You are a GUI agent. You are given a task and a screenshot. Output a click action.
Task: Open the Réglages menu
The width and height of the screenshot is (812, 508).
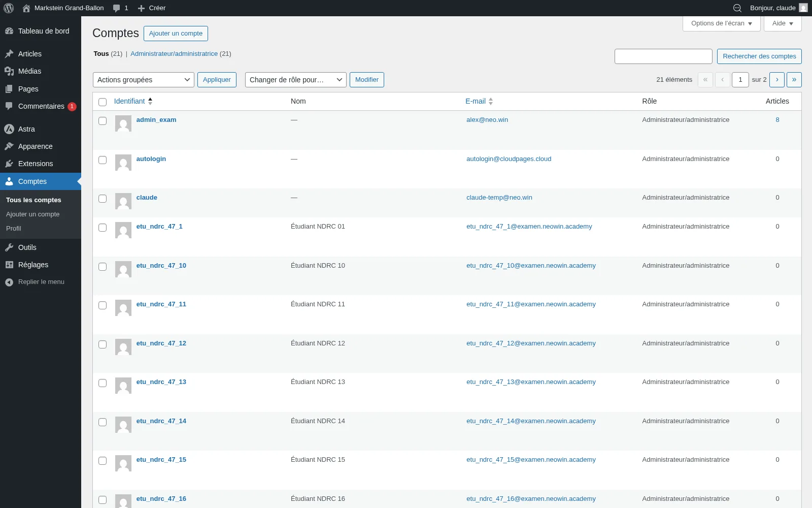tap(41, 265)
